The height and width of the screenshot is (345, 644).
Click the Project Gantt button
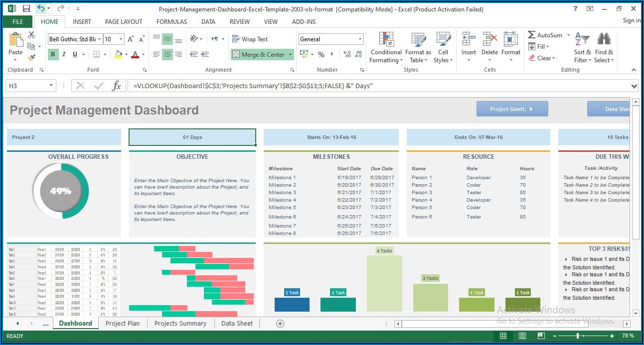coord(512,109)
